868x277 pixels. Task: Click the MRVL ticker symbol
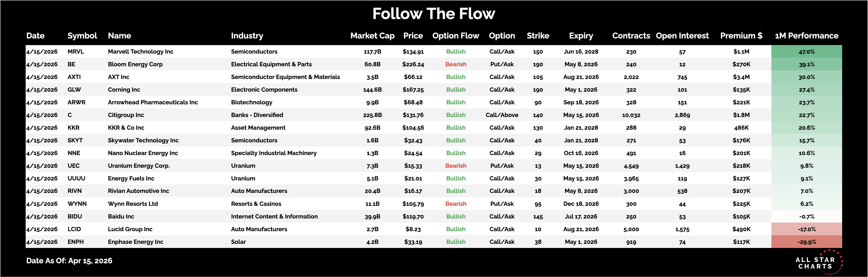pos(76,52)
